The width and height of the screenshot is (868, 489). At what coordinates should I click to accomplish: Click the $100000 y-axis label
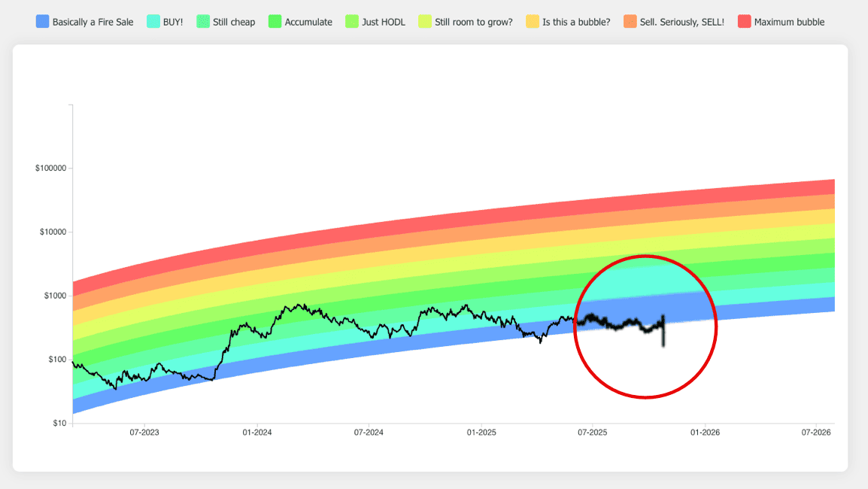click(50, 168)
